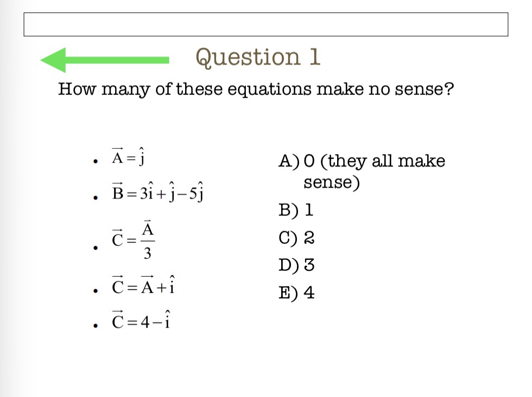Choose answer E) 4
This screenshot has width=532, height=397.
coord(296,292)
